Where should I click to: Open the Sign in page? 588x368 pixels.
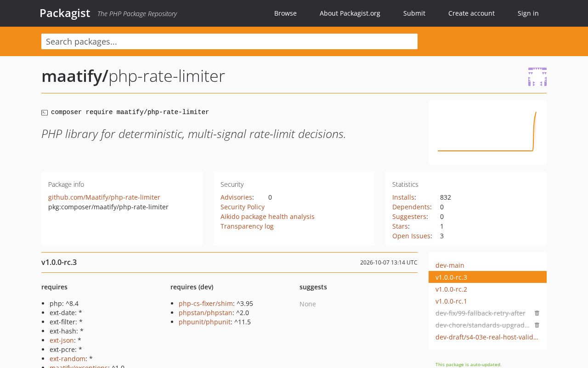(x=528, y=13)
